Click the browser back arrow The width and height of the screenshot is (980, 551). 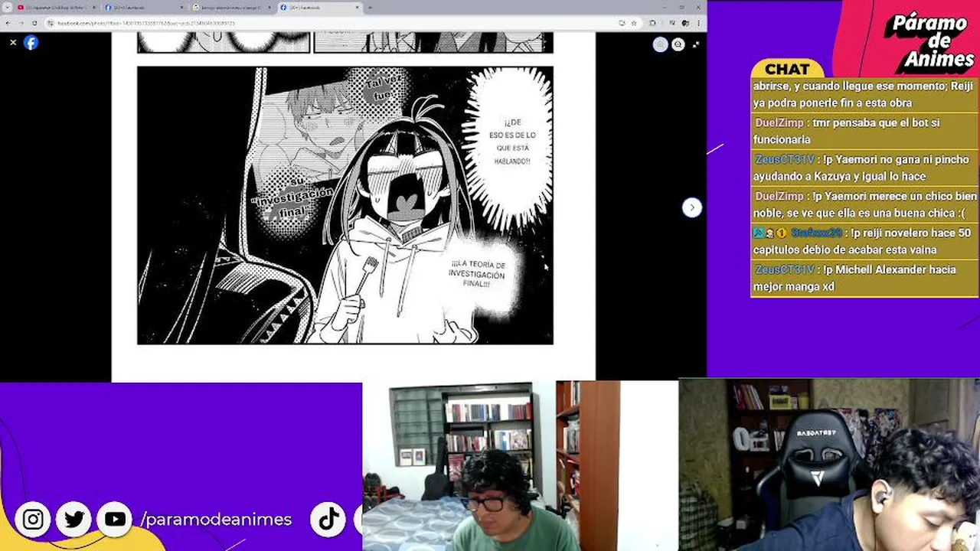click(9, 23)
